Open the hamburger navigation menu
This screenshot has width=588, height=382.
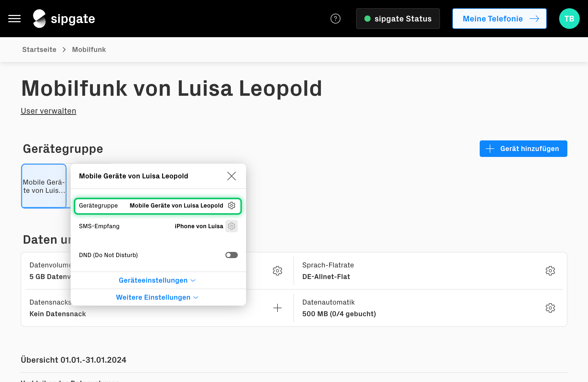coord(14,19)
